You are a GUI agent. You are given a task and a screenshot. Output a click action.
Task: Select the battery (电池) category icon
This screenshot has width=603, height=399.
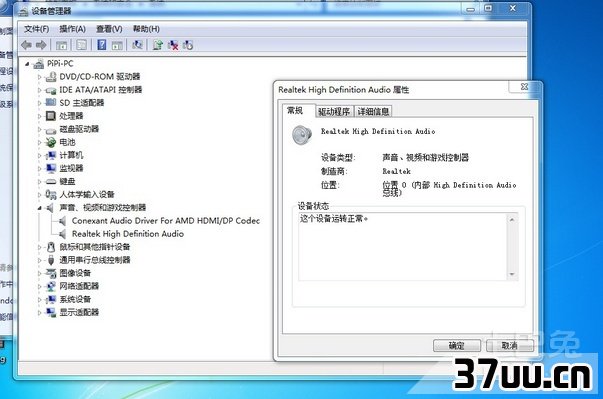[51, 142]
